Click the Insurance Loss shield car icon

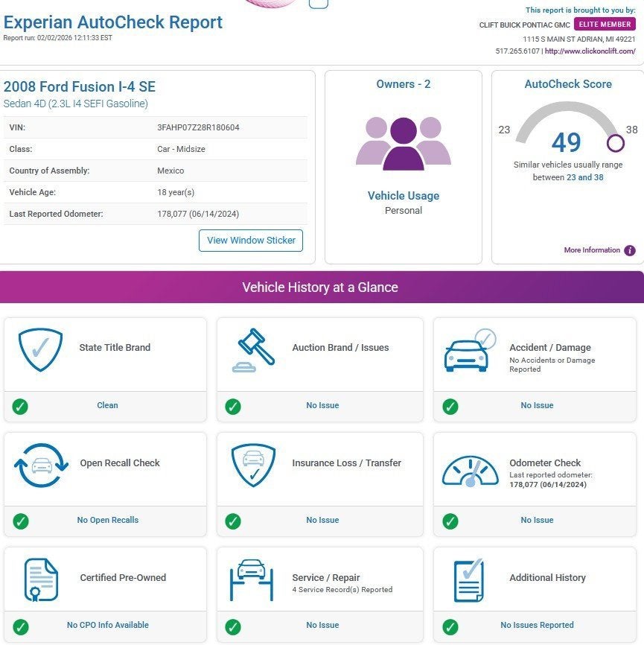253,465
